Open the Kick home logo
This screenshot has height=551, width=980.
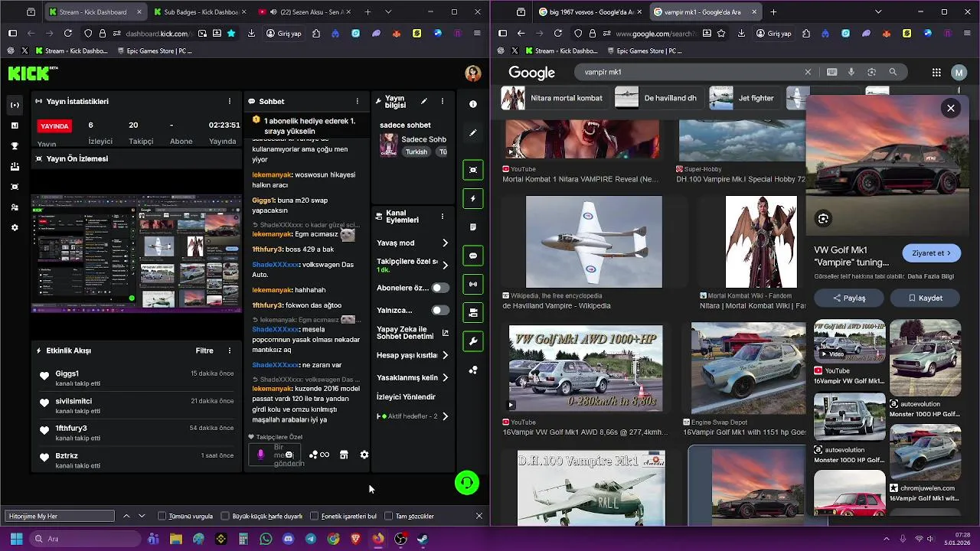click(x=32, y=73)
